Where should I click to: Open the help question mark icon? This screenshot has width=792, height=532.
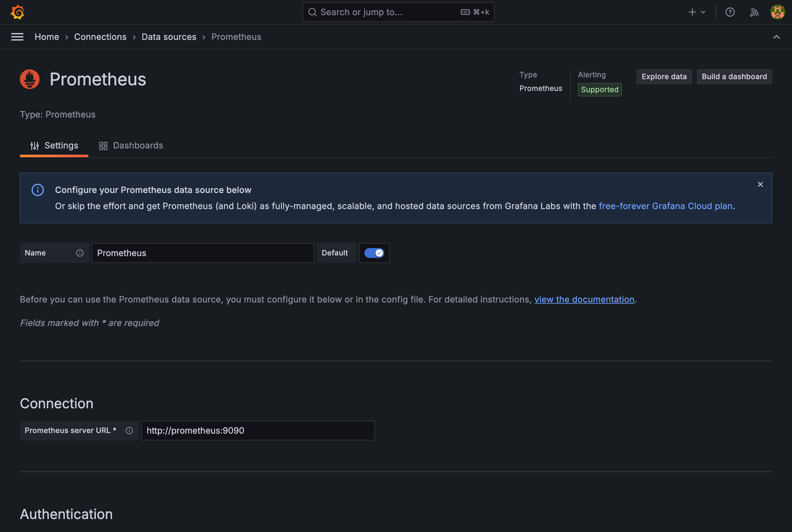click(730, 12)
